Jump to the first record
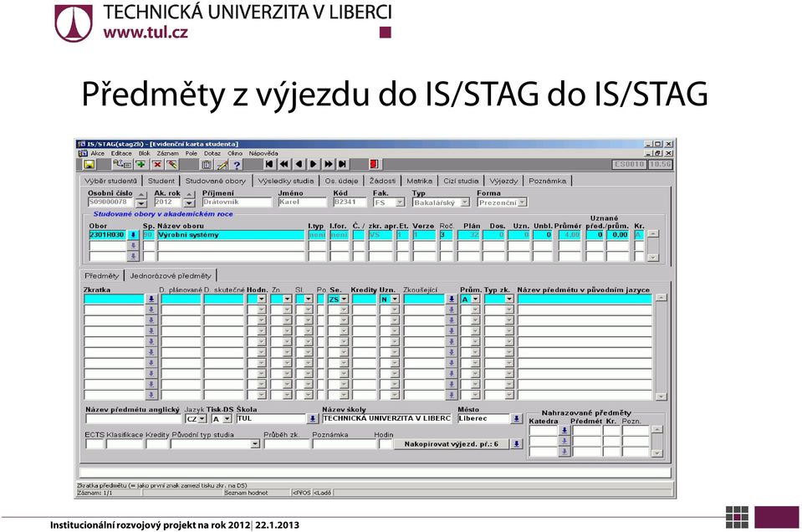 (x=269, y=164)
